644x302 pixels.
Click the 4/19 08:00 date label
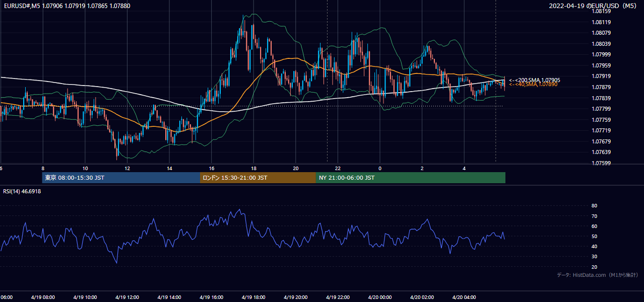(x=42, y=297)
